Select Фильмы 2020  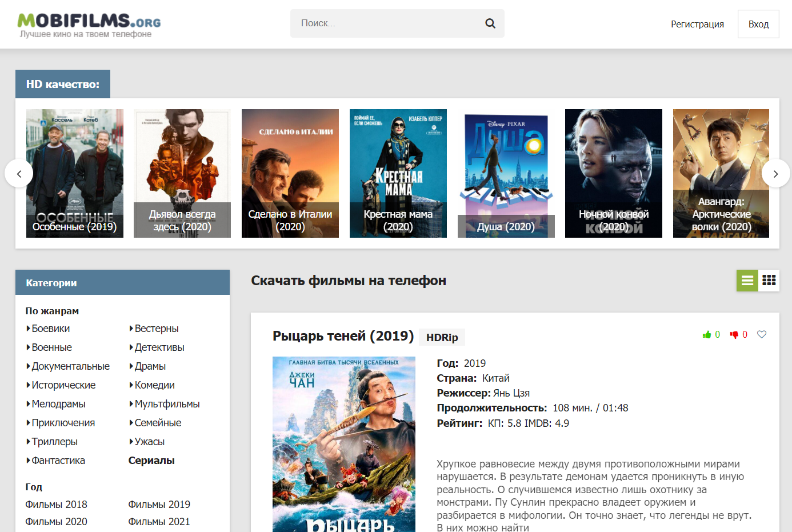point(56,522)
